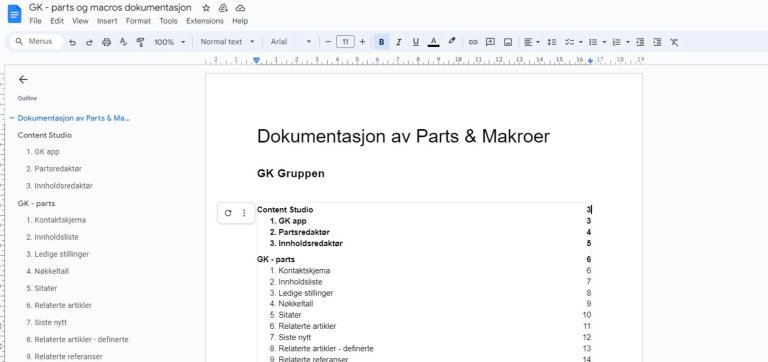Open the Normal text style dropdown

[x=227, y=42]
